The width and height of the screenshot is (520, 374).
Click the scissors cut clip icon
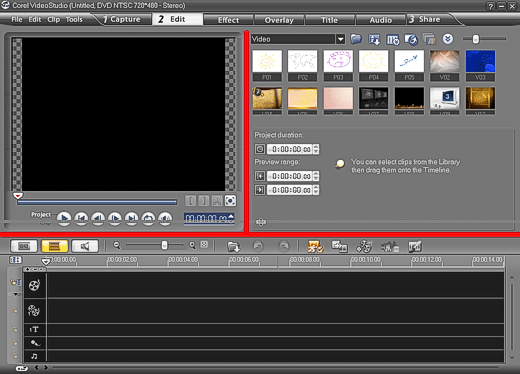[x=217, y=201]
